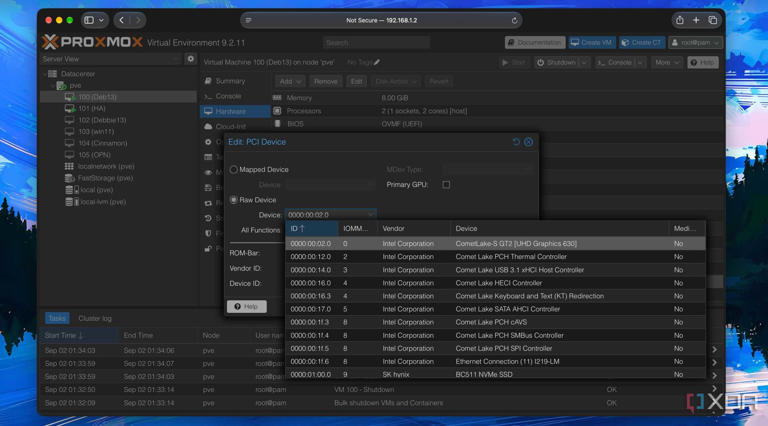Screen dimensions: 768x426
Task: Click the top-right Help button
Action: 702,63
